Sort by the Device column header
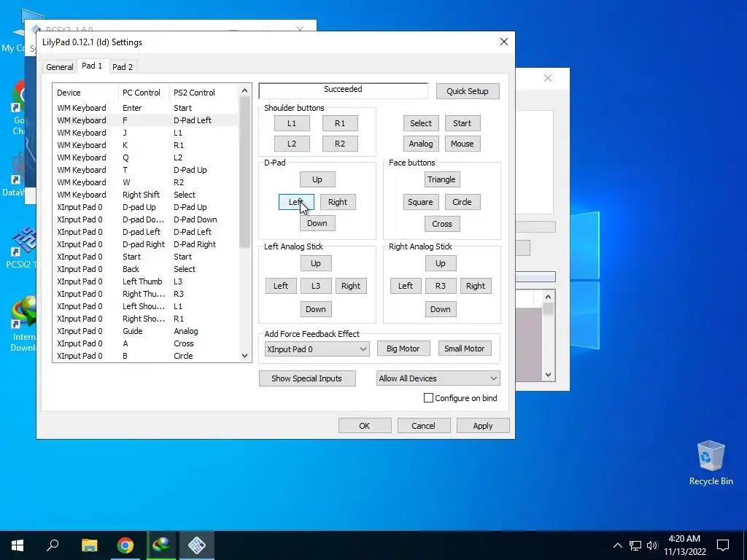This screenshot has width=747, height=560. [x=86, y=93]
